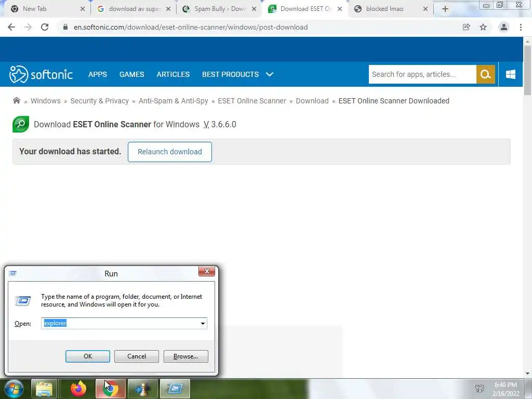
Task: Open the chess piece app in the taskbar
Action: 143,389
